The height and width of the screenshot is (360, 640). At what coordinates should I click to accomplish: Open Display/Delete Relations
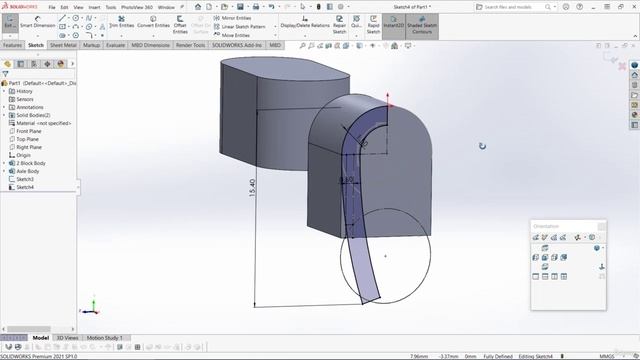click(305, 22)
